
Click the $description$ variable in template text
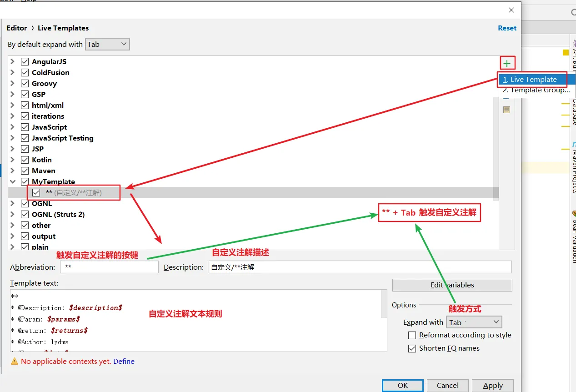pos(95,308)
